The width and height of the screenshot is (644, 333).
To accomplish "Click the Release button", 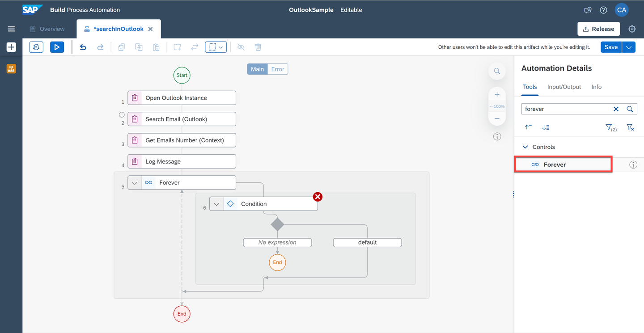I will 599,29.
